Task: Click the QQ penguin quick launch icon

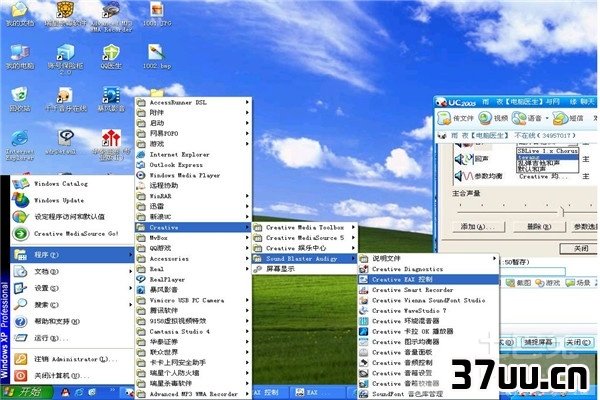Action: click(65, 392)
